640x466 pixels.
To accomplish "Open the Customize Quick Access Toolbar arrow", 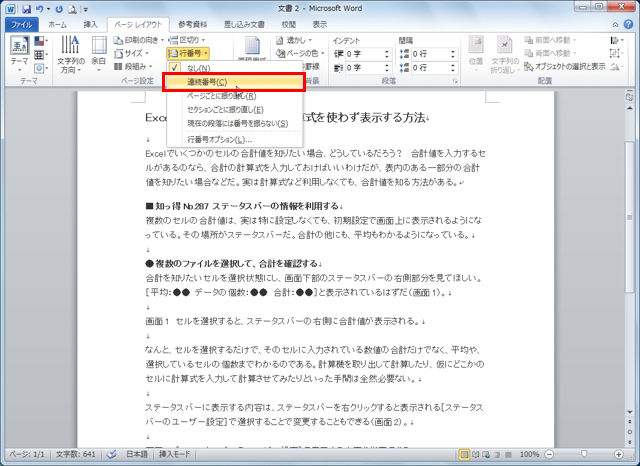I will pyautogui.click(x=86, y=9).
